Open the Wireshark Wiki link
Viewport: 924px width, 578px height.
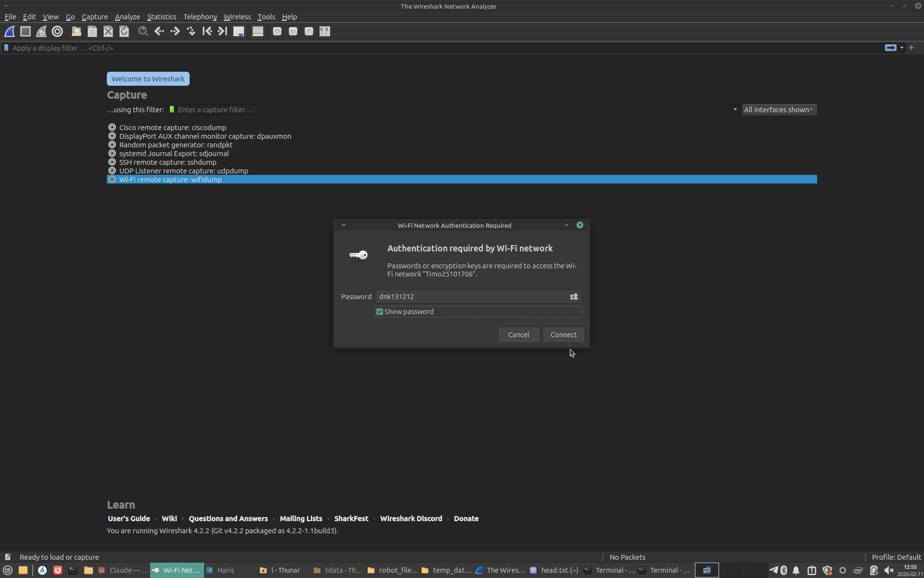[169, 519]
